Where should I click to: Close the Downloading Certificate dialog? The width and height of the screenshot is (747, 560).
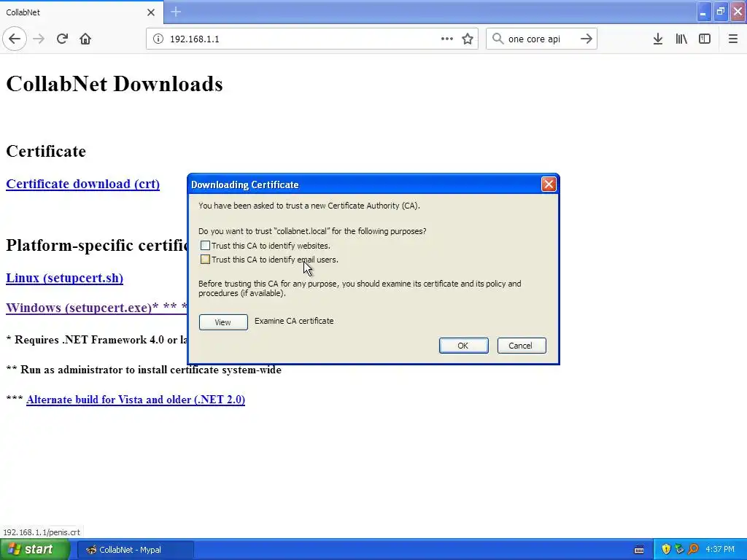(x=549, y=184)
